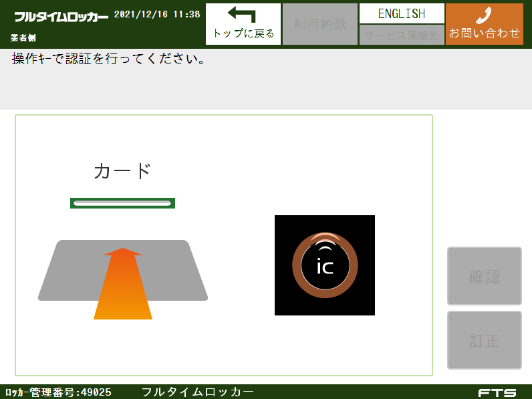Click the ロッカー管理番号:49025 status text
This screenshot has height=399, width=532.
click(x=58, y=392)
